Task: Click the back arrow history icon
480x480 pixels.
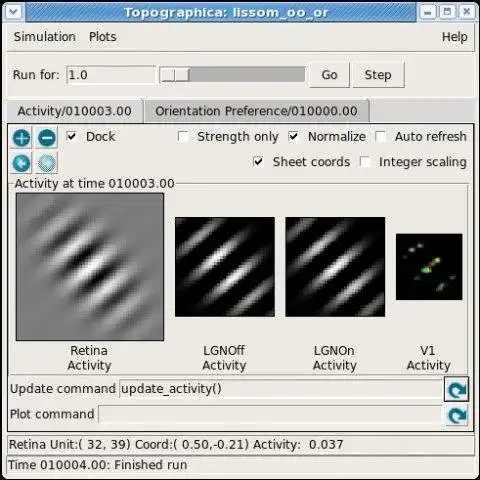Action: (x=22, y=163)
